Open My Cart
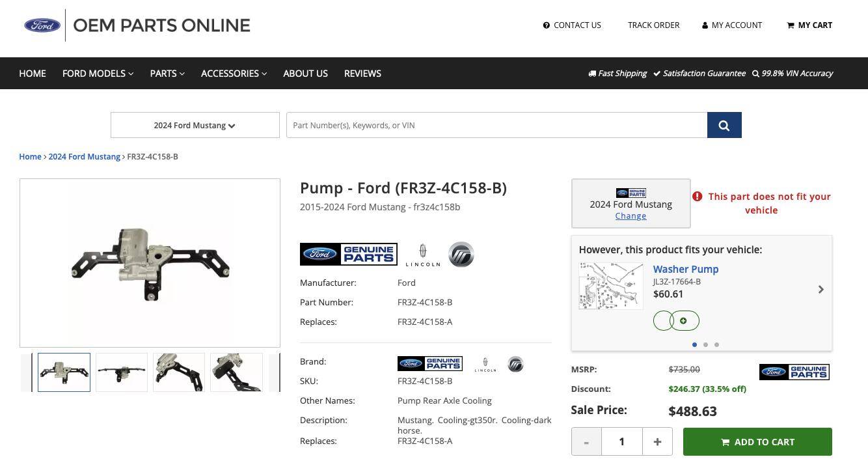 (809, 25)
